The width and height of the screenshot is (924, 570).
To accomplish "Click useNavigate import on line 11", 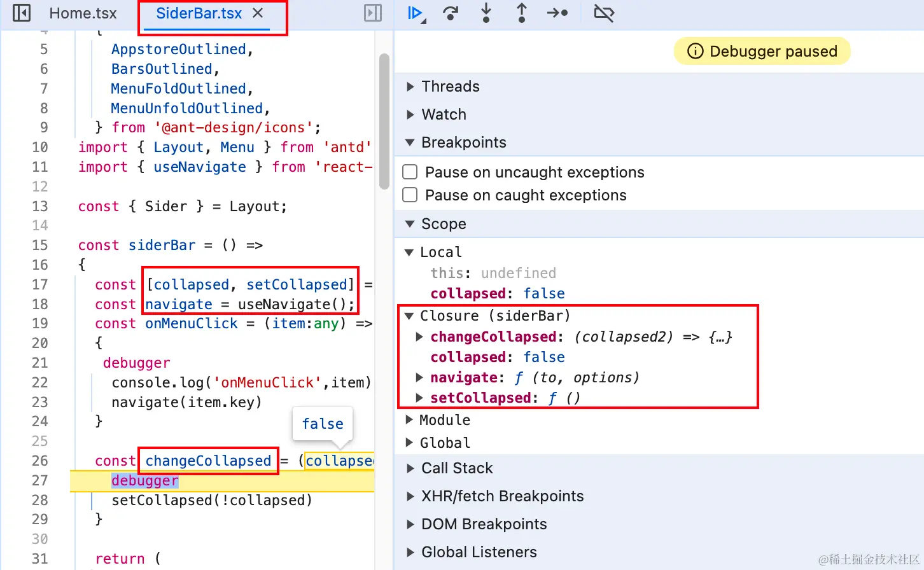I will 200,167.
